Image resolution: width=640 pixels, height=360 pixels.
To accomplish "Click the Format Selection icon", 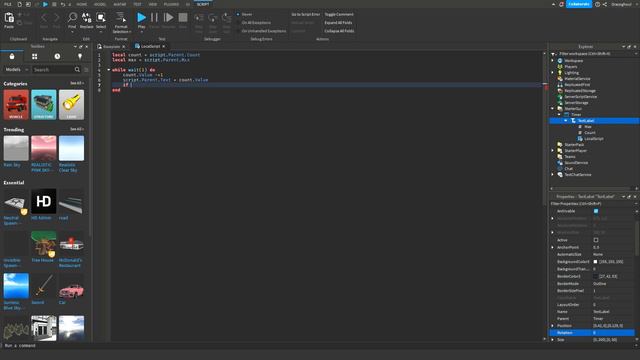I will point(121,18).
